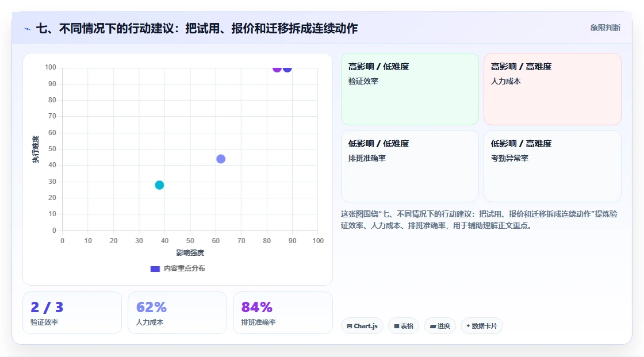Click the 84% 排班准确率 stat card
Screen dimensions: 644x357
(x=282, y=313)
